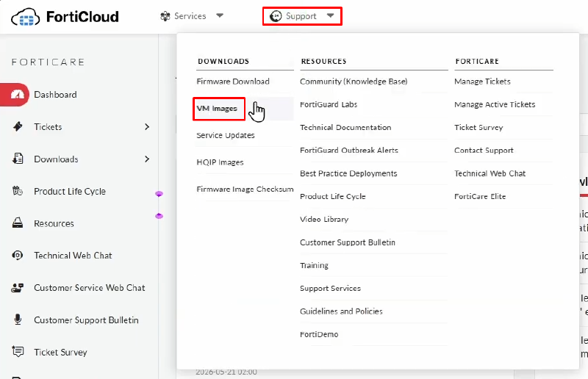Open Service Updates menu entry
This screenshot has width=588, height=379.
[226, 135]
